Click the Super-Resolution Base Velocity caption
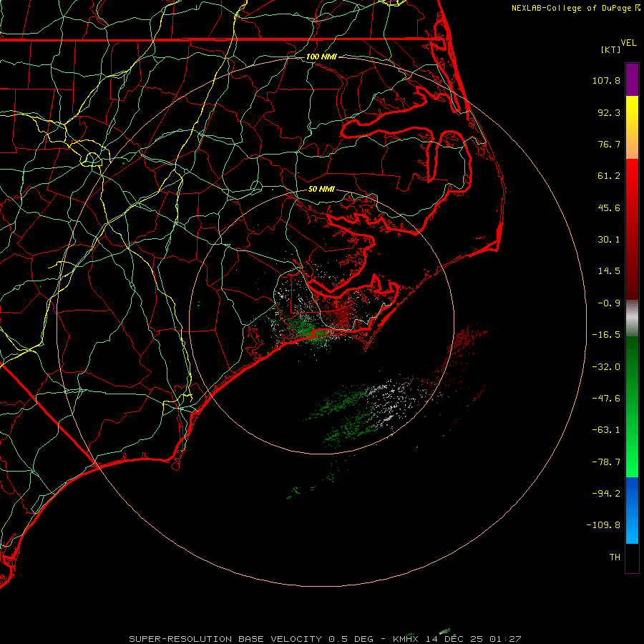This screenshot has height=644, width=644. pos(251,639)
